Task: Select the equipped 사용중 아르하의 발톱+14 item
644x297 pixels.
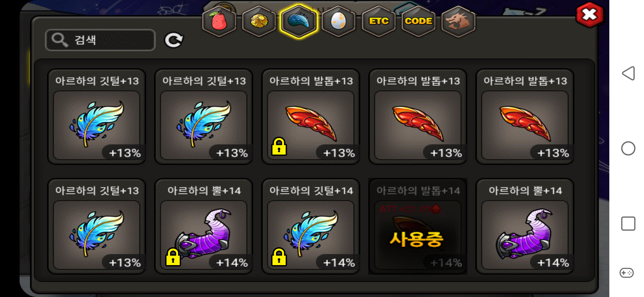Action: pyautogui.click(x=418, y=227)
